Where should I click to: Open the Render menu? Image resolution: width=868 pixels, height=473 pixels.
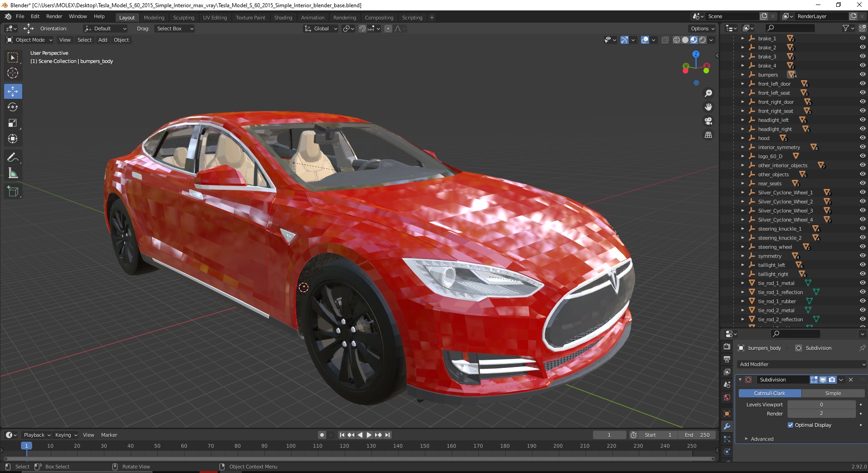[54, 16]
